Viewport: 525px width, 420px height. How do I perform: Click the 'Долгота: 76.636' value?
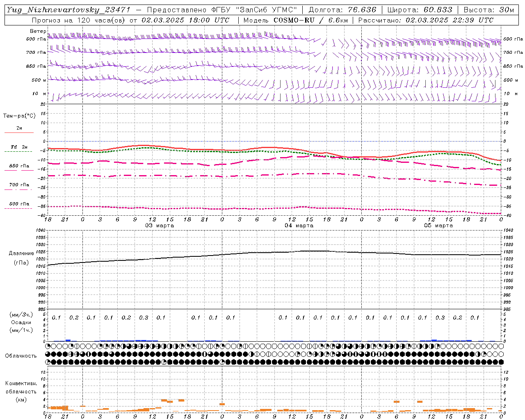(342, 10)
